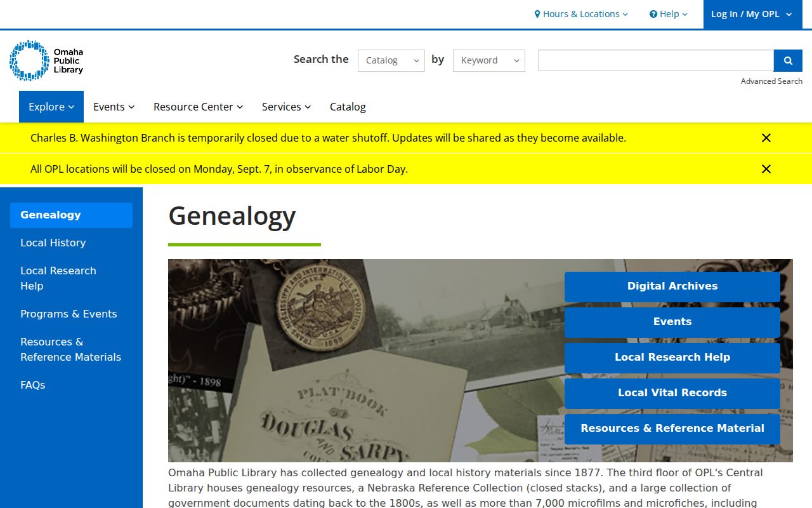The width and height of the screenshot is (812, 508).
Task: Expand the Help menu
Action: (669, 14)
